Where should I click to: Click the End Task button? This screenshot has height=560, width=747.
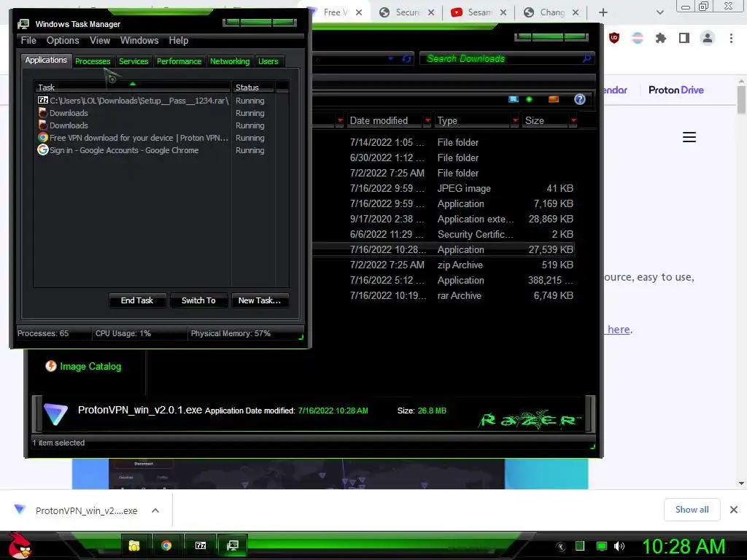137,300
